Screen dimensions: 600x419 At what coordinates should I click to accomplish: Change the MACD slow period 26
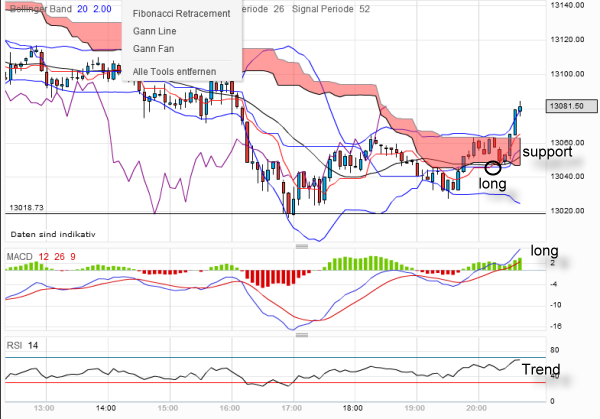click(x=59, y=257)
